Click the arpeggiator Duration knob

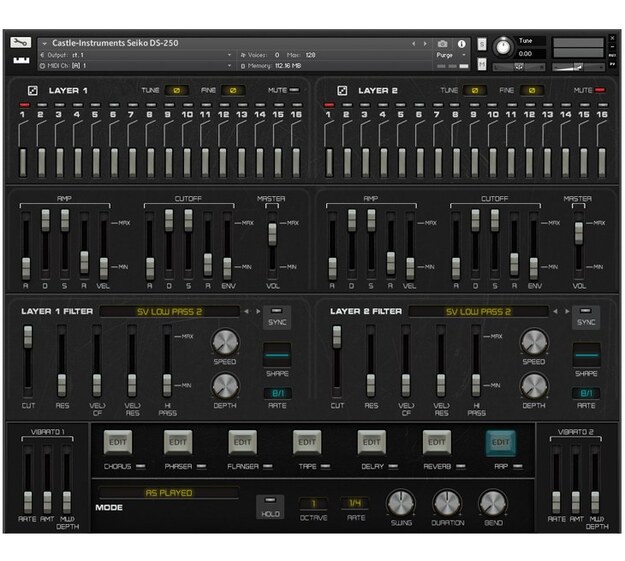point(447,503)
